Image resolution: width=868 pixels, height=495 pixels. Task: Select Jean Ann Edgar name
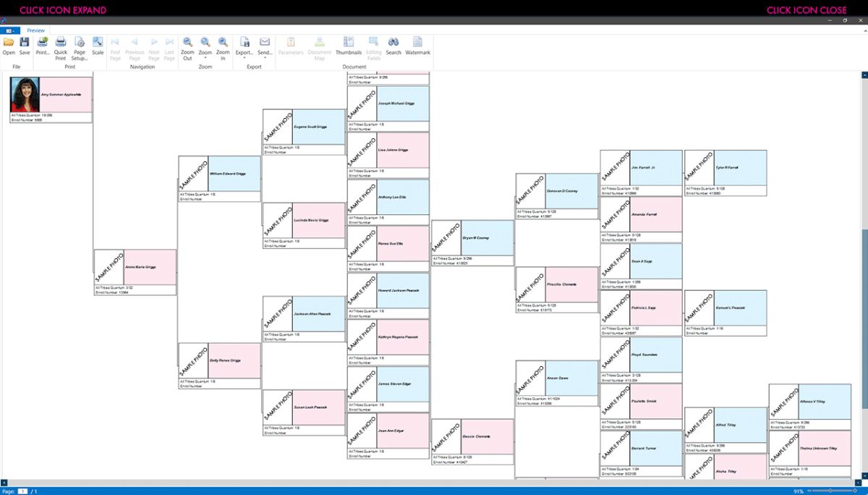(x=390, y=430)
